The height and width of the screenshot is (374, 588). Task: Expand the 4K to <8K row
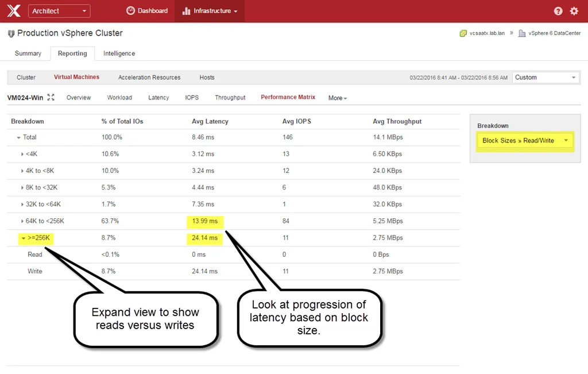click(22, 171)
